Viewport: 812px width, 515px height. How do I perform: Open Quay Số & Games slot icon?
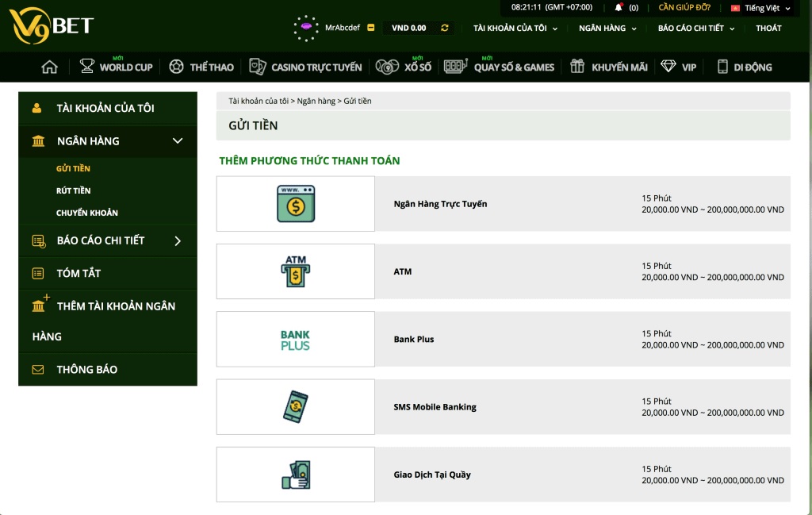pyautogui.click(x=456, y=67)
